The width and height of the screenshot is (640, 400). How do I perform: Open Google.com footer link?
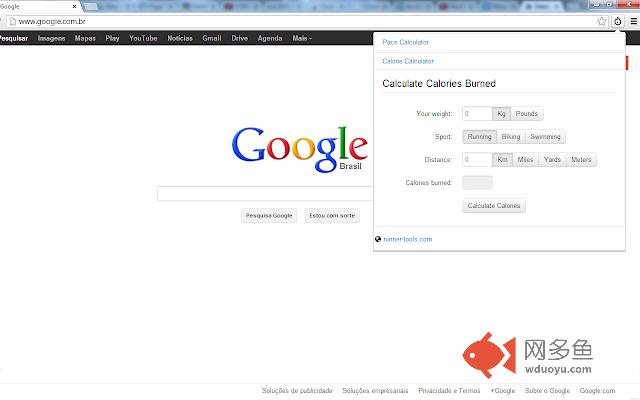click(x=597, y=391)
